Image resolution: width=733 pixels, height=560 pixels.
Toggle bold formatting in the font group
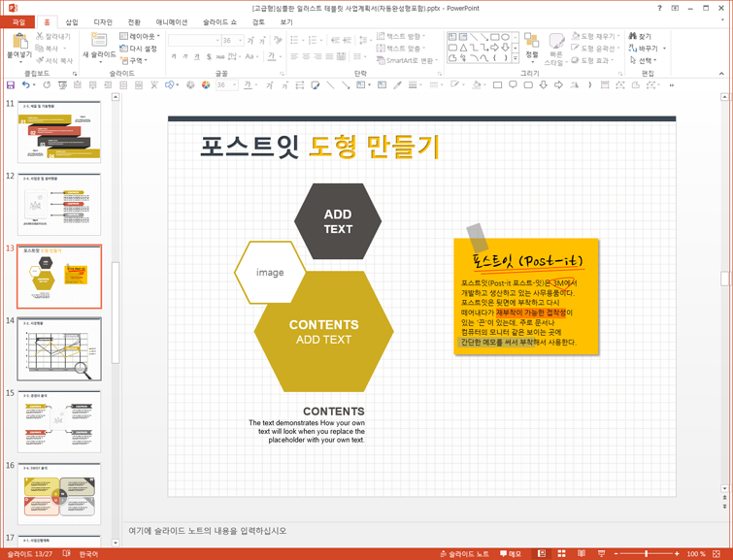(174, 56)
